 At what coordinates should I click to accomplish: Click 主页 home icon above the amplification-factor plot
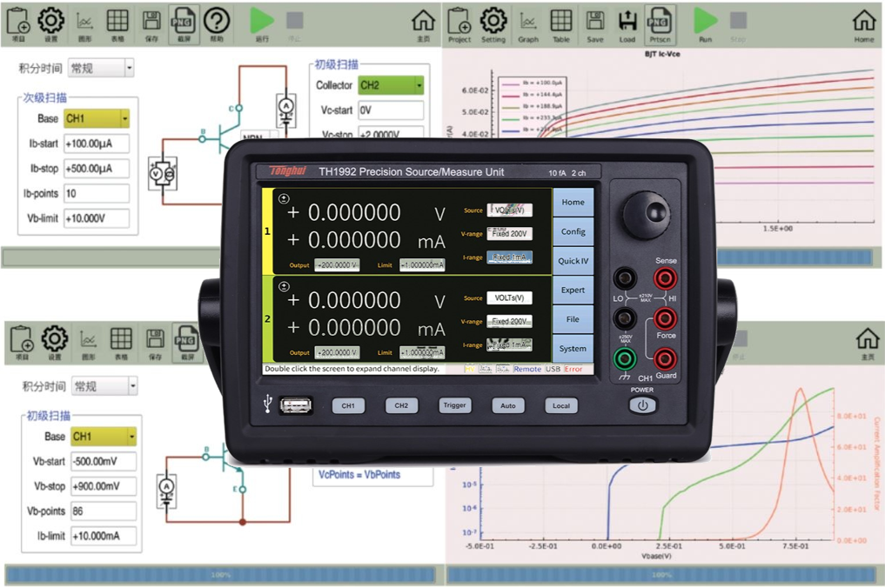point(868,343)
